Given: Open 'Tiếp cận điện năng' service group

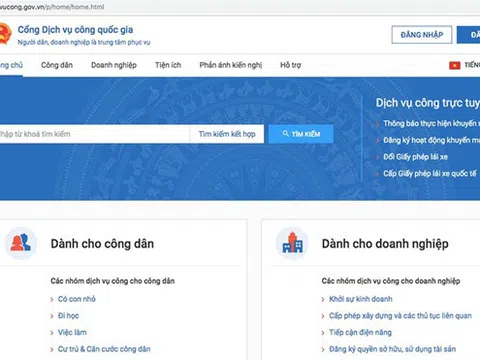Looking at the screenshot, I should (360, 332).
